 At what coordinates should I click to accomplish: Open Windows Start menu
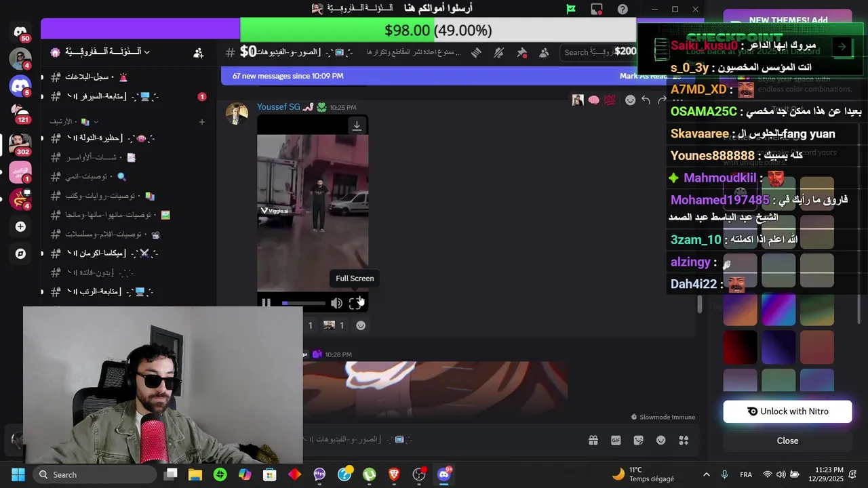[18, 474]
